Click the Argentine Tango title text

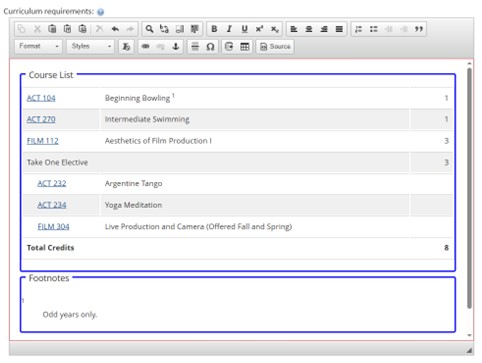click(x=133, y=184)
